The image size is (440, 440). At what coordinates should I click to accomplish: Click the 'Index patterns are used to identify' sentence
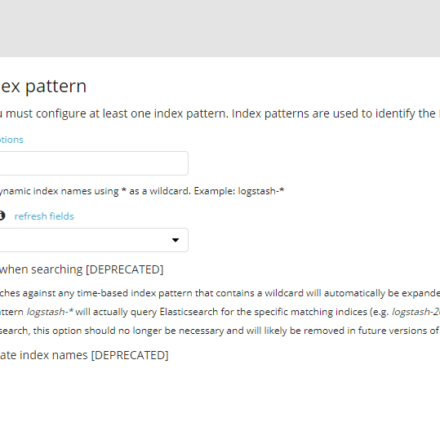[333, 114]
